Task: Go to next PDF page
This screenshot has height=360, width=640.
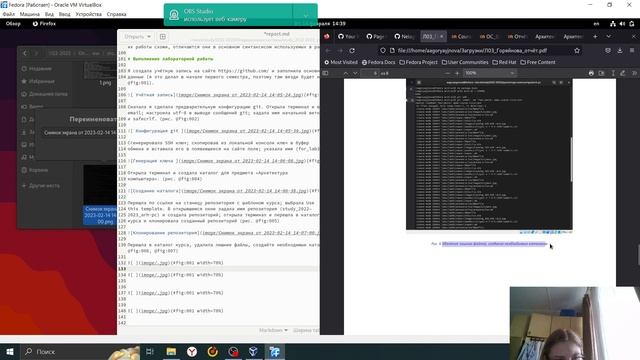Action: click(355, 73)
